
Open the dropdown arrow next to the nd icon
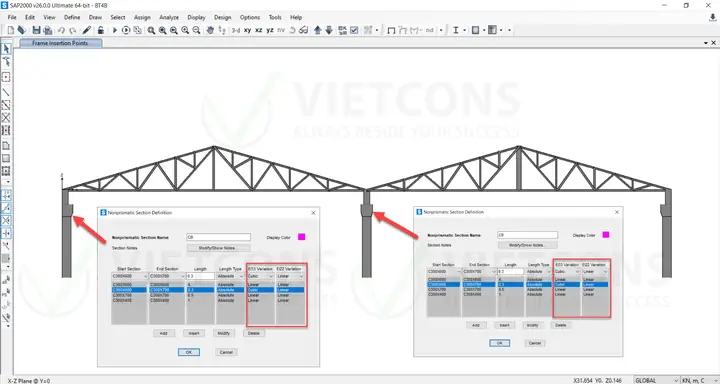tap(441, 30)
